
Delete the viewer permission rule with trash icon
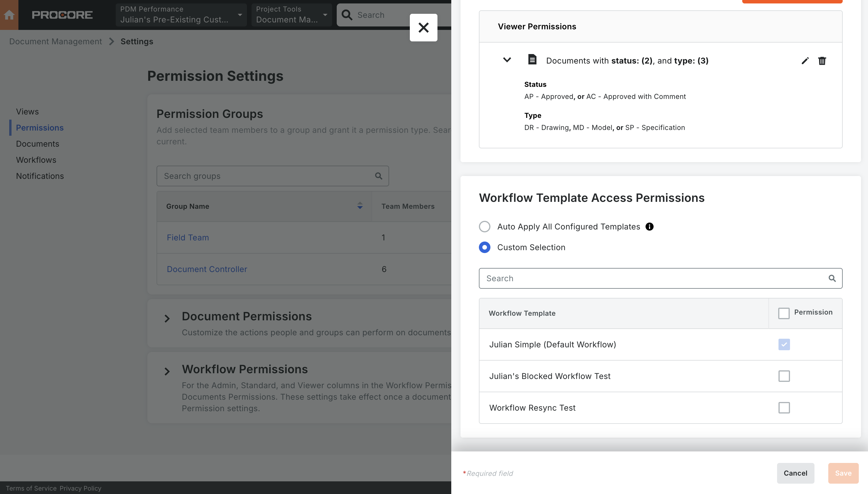(x=822, y=61)
